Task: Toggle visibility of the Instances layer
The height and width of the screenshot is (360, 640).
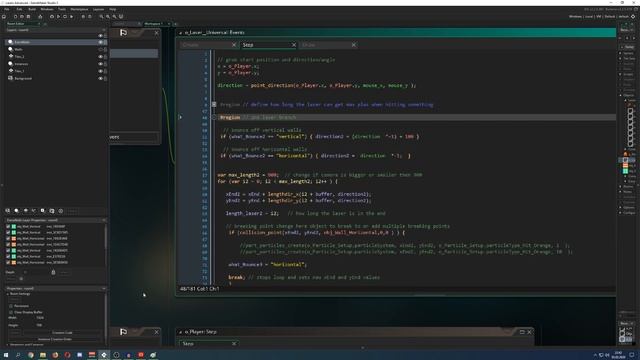Action: tap(100, 64)
